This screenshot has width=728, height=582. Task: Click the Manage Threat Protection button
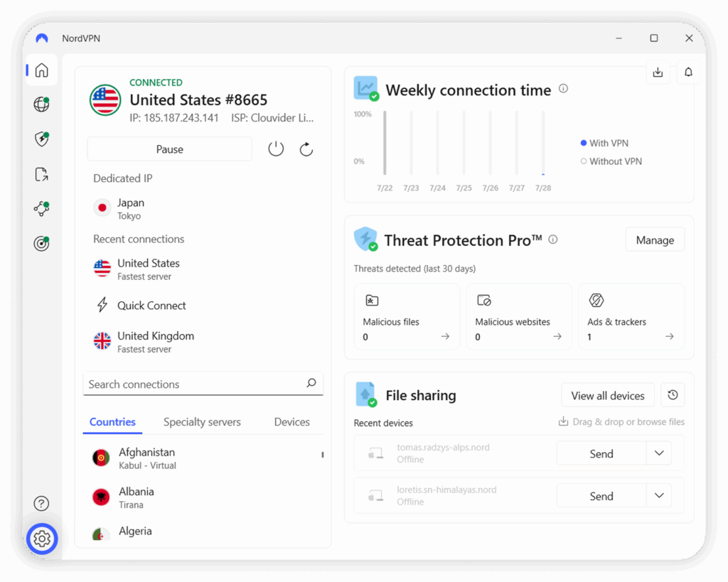[655, 240]
